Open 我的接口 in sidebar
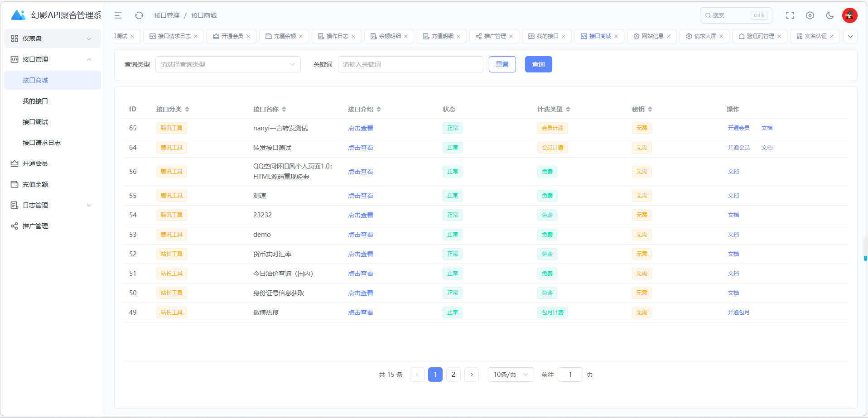Image resolution: width=868 pixels, height=418 pixels. click(x=53, y=101)
